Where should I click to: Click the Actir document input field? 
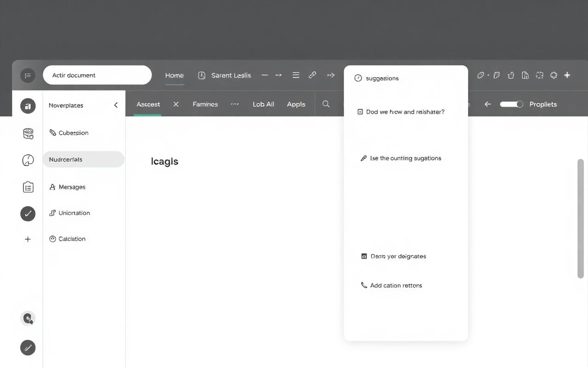pyautogui.click(x=97, y=75)
